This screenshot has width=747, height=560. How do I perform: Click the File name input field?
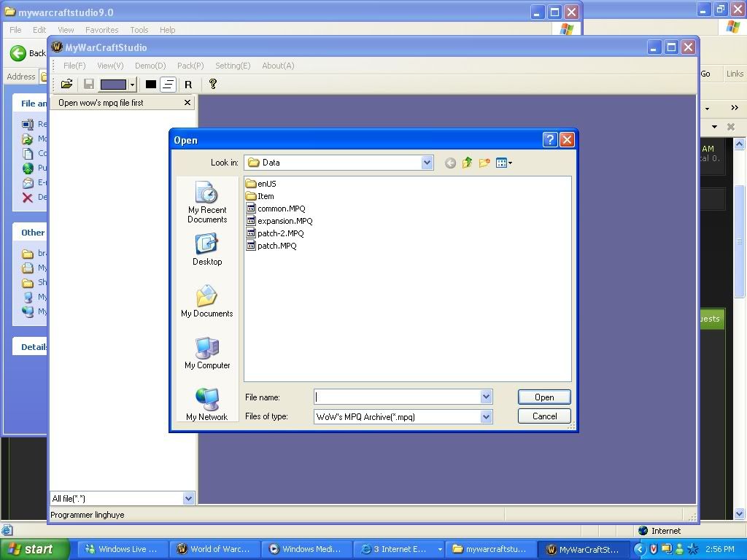(398, 397)
